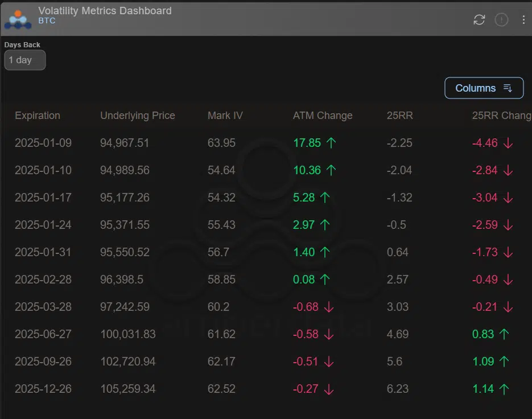This screenshot has height=419, width=532.
Task: Click underlying price 102,720.94
Action: click(128, 362)
